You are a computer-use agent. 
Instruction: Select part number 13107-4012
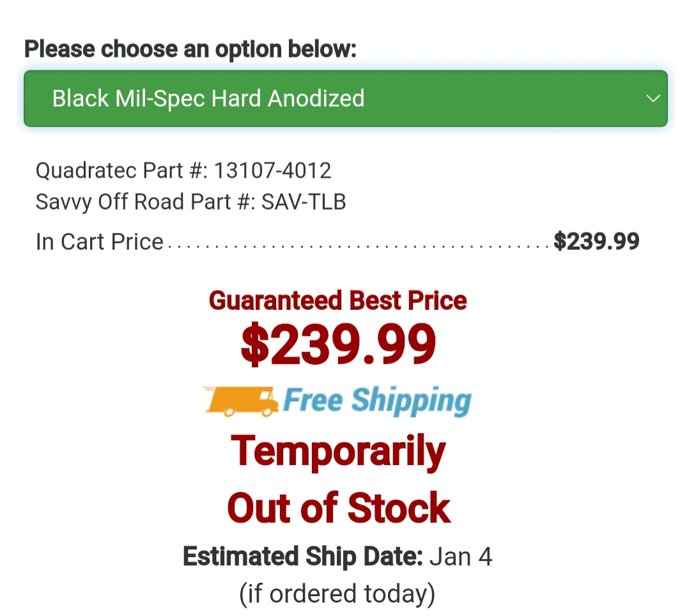(x=273, y=171)
